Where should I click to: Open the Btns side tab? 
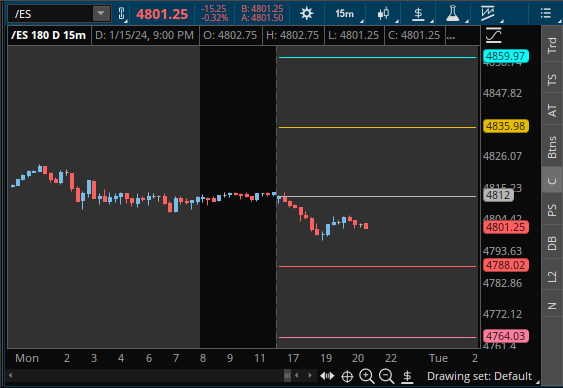(x=552, y=147)
